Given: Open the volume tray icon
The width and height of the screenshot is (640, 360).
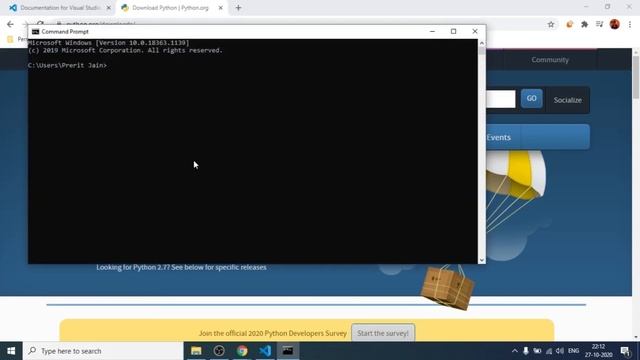Looking at the screenshot, I should tap(560, 351).
